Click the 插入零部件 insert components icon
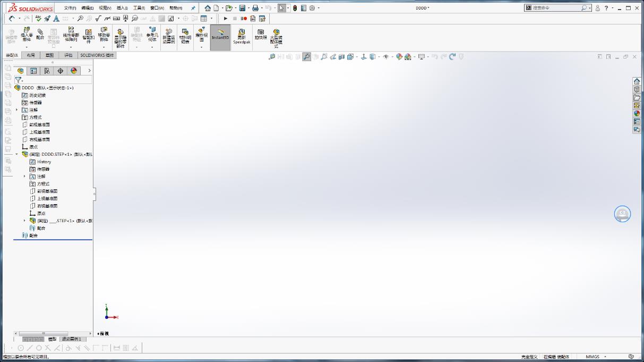The image size is (644, 362). point(27,34)
